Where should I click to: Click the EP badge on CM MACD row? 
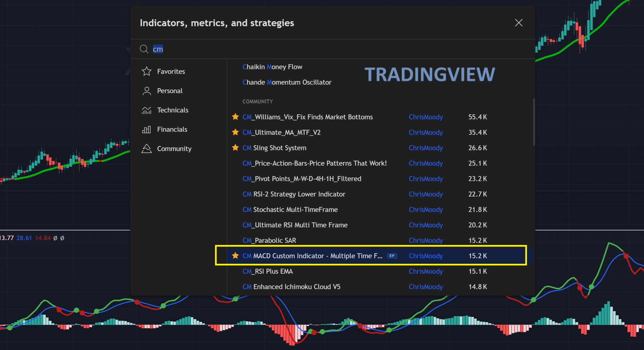point(392,256)
